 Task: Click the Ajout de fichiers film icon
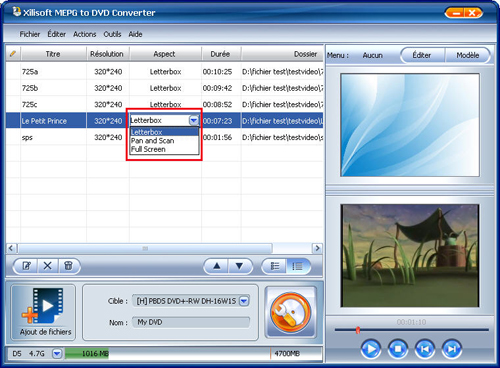pos(43,306)
